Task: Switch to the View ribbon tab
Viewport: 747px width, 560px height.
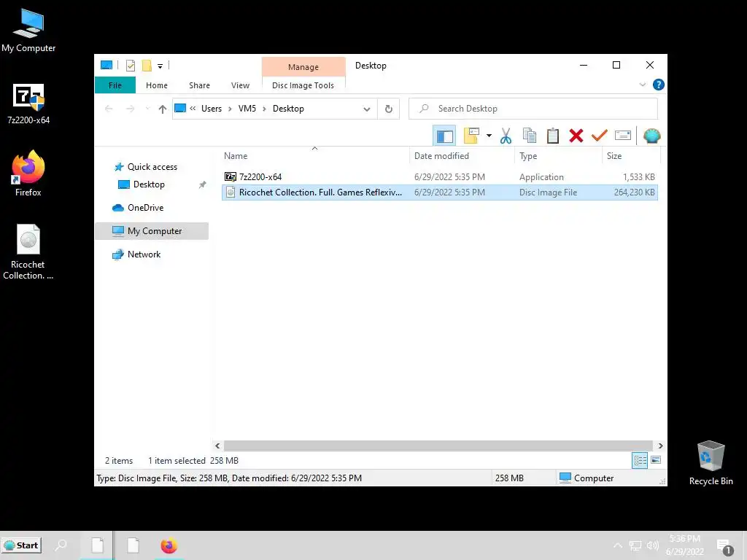Action: click(x=240, y=85)
